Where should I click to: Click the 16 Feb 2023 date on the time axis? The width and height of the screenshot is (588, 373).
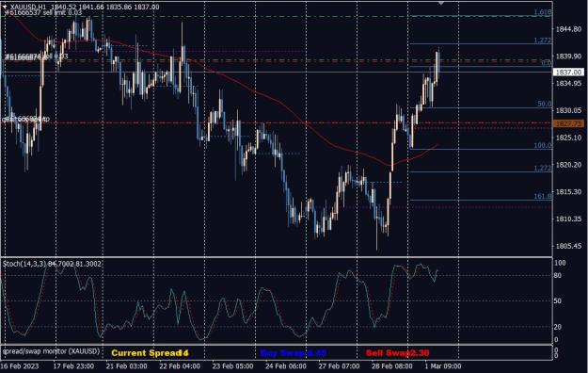20,365
